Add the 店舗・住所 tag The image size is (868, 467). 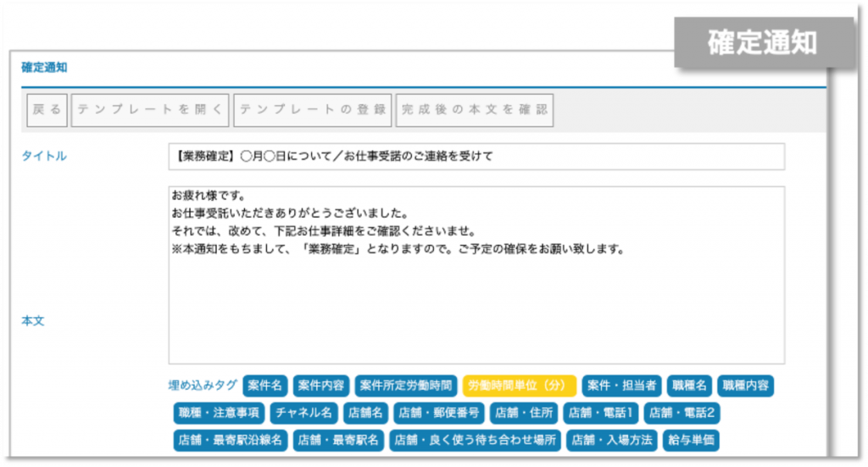pyautogui.click(x=524, y=414)
